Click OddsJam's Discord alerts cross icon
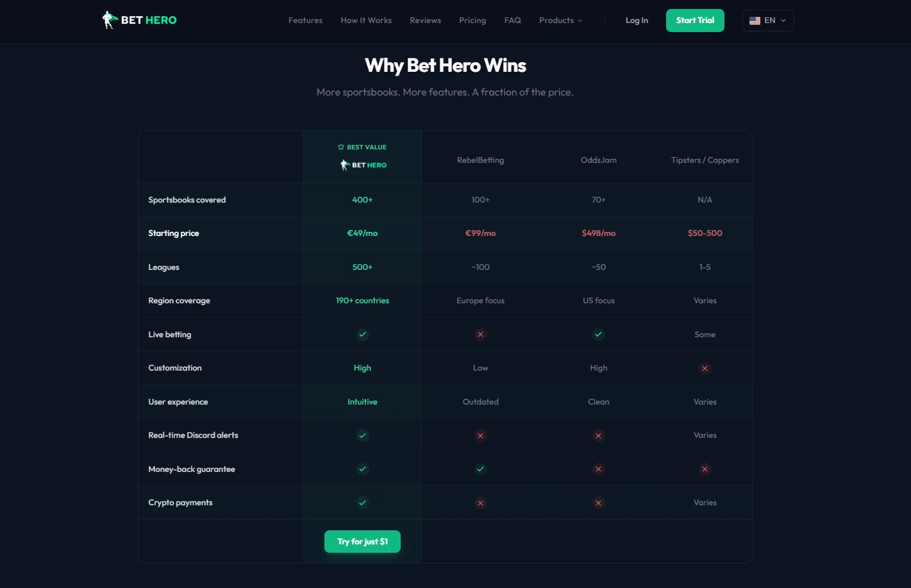This screenshot has width=911, height=588. (598, 435)
